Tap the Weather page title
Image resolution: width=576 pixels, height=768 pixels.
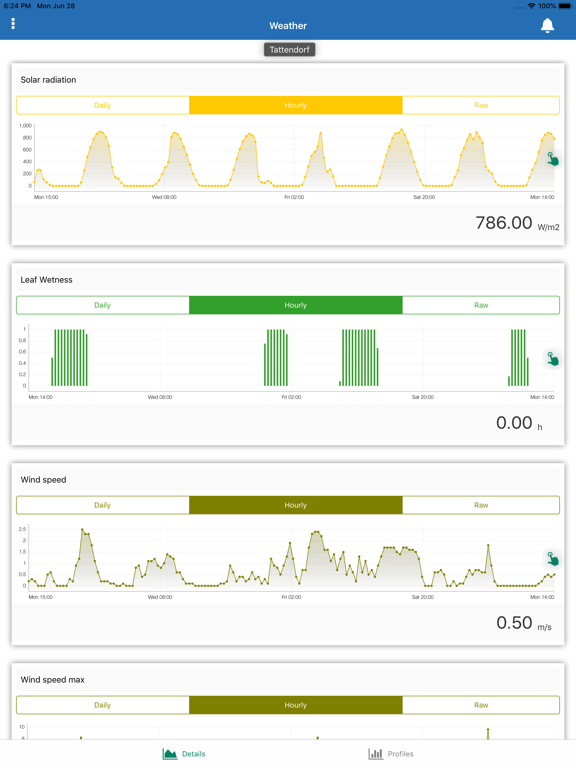[x=288, y=25]
